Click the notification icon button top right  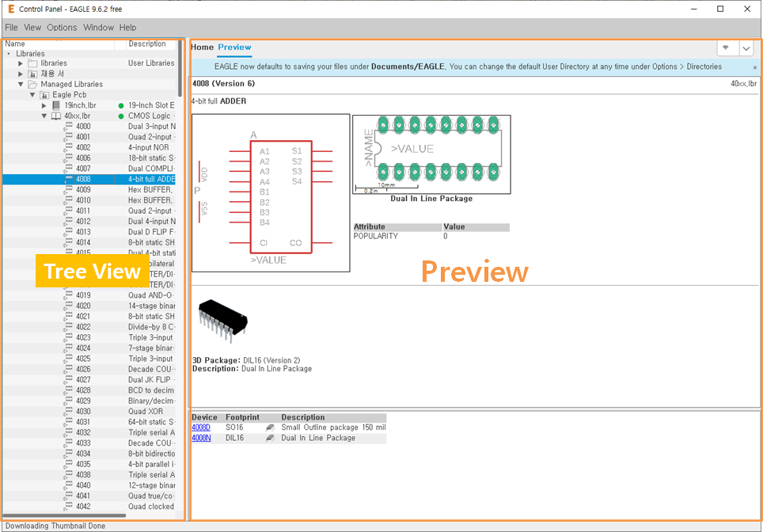(x=727, y=48)
